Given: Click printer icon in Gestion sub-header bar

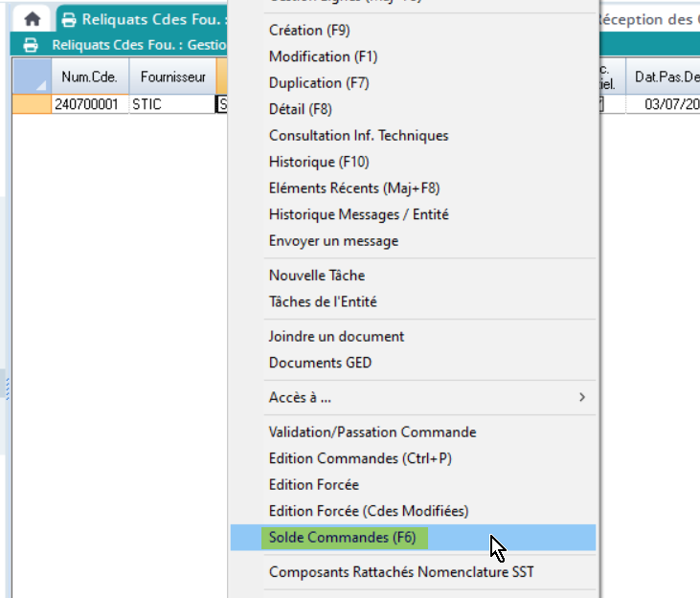Looking at the screenshot, I should pyautogui.click(x=31, y=45).
